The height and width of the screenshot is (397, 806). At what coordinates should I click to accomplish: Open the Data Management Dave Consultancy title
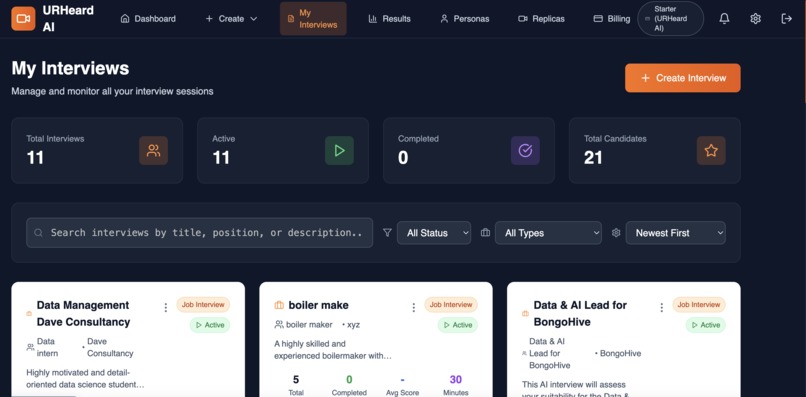click(83, 314)
